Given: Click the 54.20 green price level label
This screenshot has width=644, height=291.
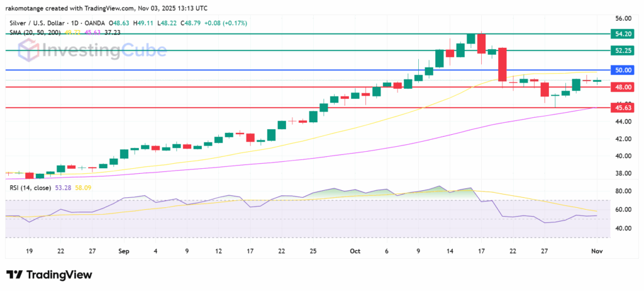Looking at the screenshot, I should [623, 35].
